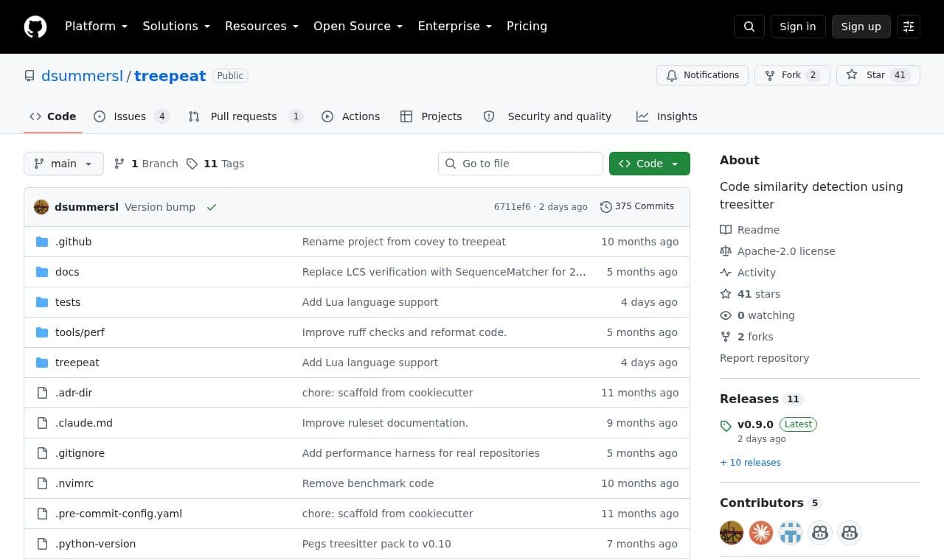Open the Apache-2.0 license link
944x560 pixels.
tap(786, 251)
